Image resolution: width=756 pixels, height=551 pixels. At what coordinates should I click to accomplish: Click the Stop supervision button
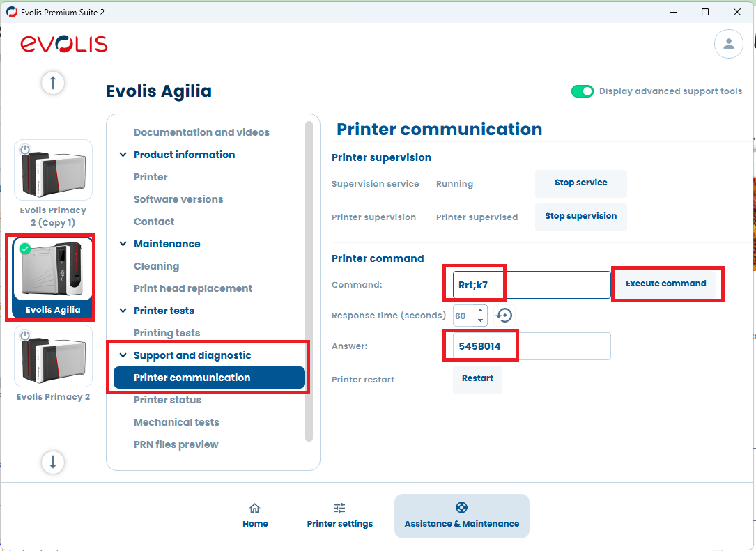tap(580, 217)
